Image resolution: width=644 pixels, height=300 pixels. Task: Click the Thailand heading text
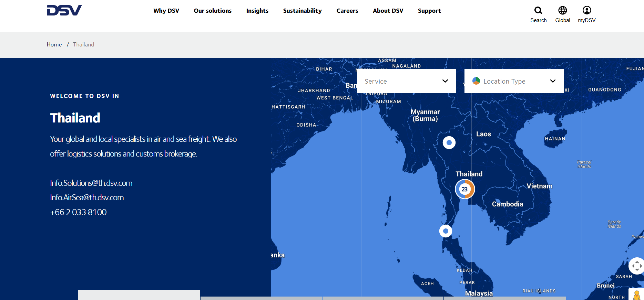click(x=75, y=118)
